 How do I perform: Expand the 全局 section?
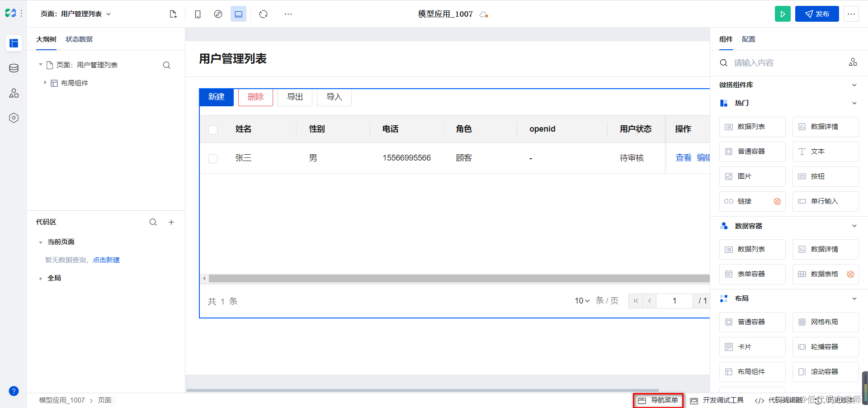coord(41,279)
